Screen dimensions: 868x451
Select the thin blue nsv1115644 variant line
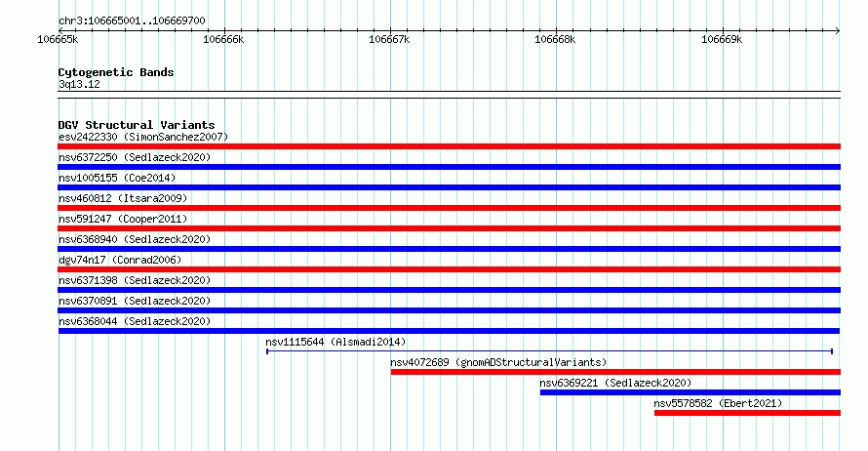550,351
